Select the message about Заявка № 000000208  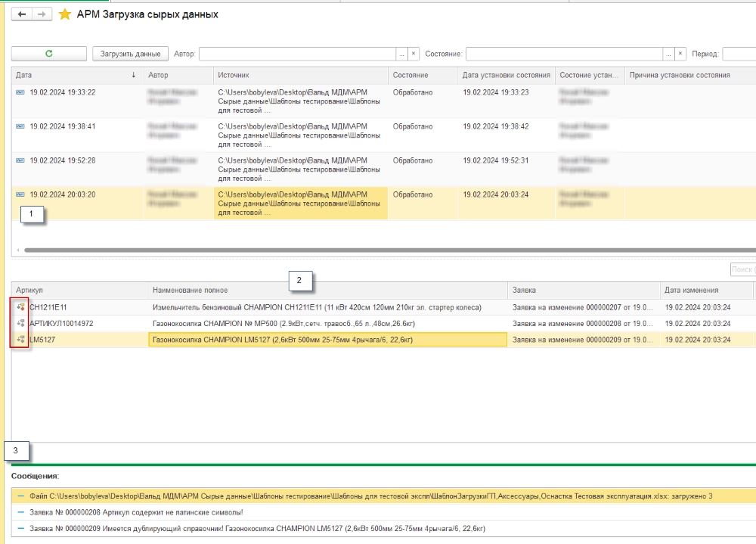coord(384,512)
